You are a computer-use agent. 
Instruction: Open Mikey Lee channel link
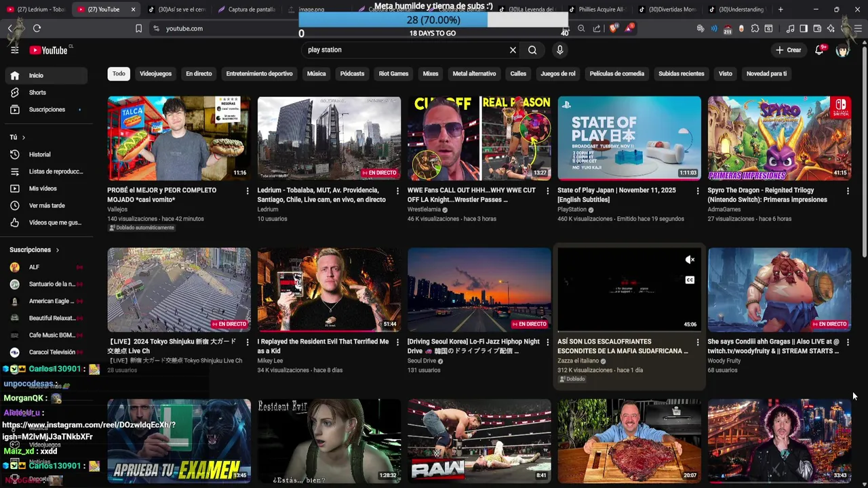point(270,361)
